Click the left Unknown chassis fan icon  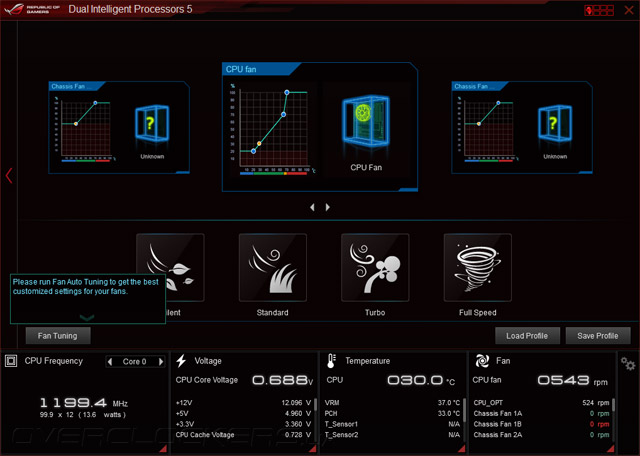point(152,124)
